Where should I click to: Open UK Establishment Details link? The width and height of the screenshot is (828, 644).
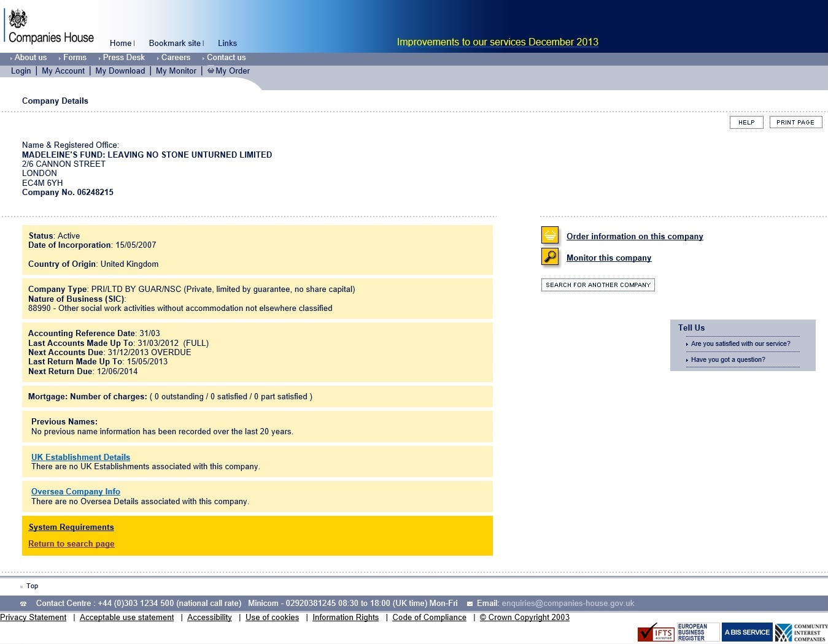point(80,457)
